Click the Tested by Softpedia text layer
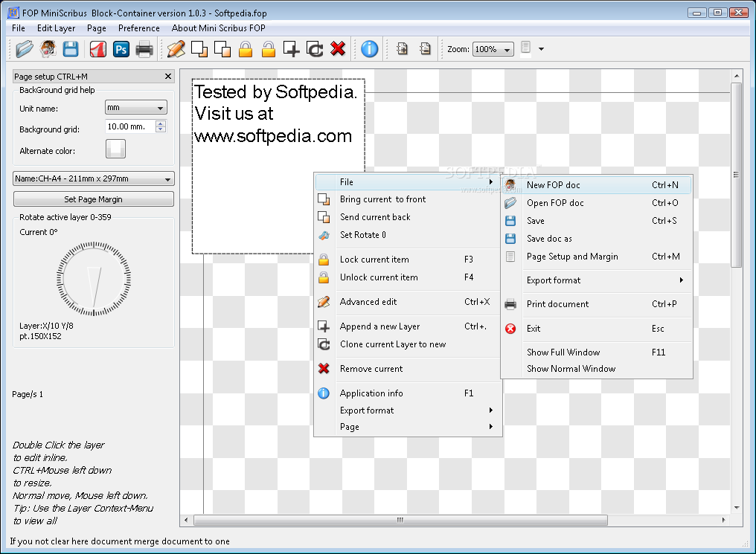The image size is (756, 554). coord(278,167)
